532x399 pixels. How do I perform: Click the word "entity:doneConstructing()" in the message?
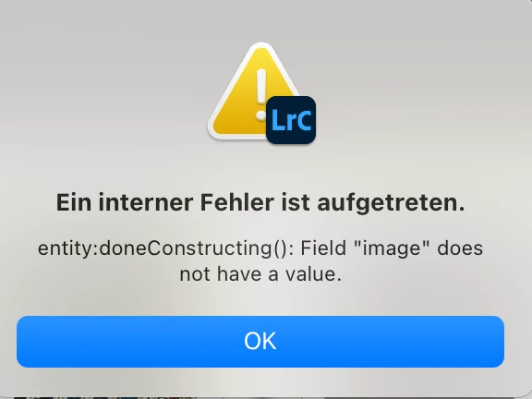[x=165, y=248]
